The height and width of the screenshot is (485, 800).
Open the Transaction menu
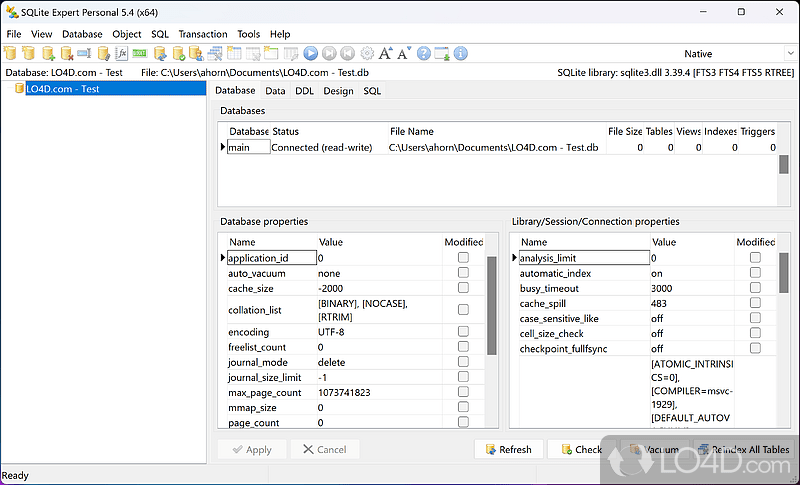[x=203, y=34]
